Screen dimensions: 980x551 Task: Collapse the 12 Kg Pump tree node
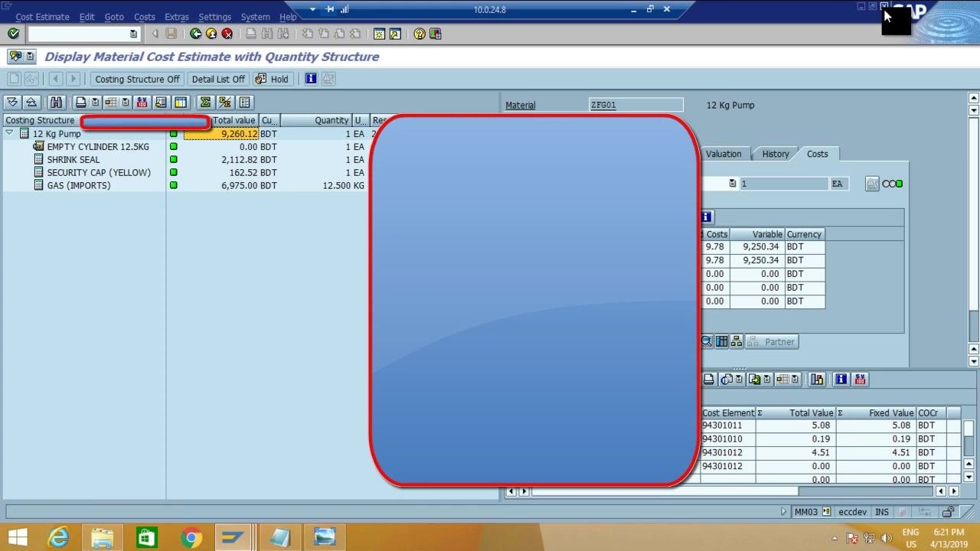click(x=9, y=134)
